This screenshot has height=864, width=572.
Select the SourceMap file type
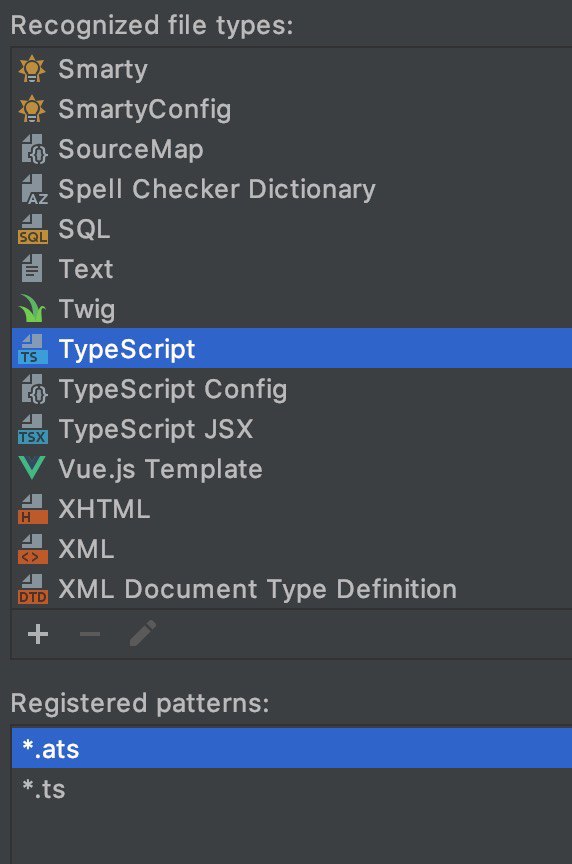point(292,149)
